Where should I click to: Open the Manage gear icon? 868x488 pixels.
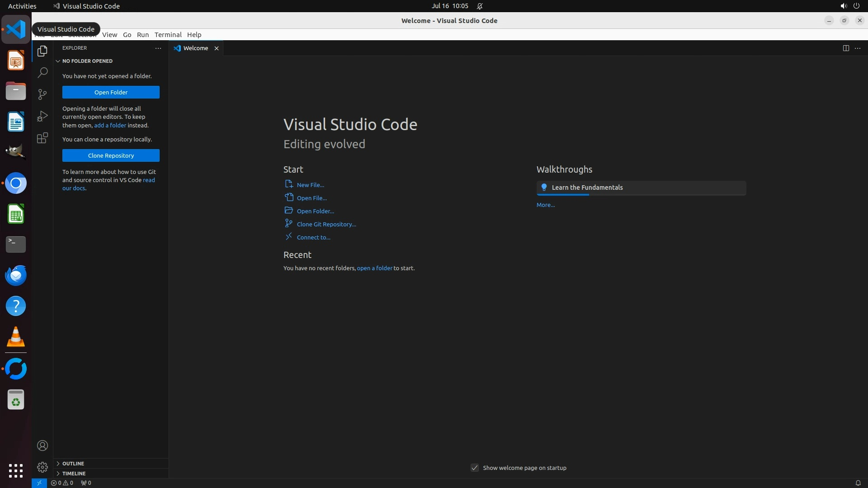point(42,467)
